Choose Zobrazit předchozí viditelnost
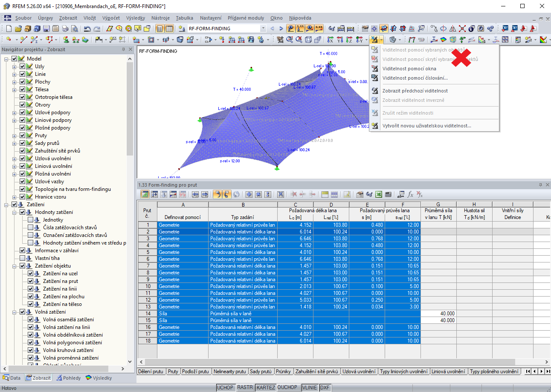This screenshot has height=392, width=551. click(415, 91)
